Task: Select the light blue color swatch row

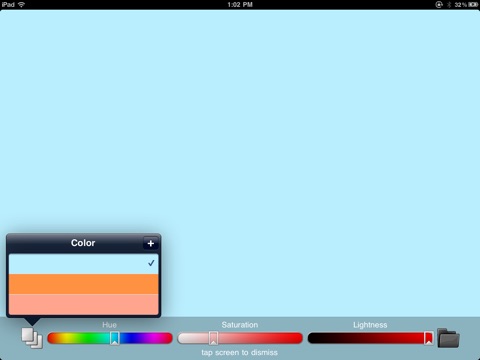Action: [83, 264]
